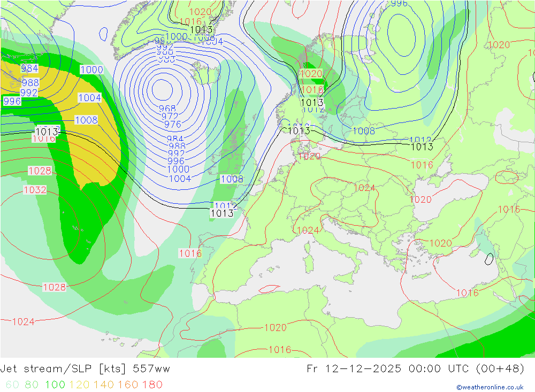Click the '80' knots legend value

(32, 385)
